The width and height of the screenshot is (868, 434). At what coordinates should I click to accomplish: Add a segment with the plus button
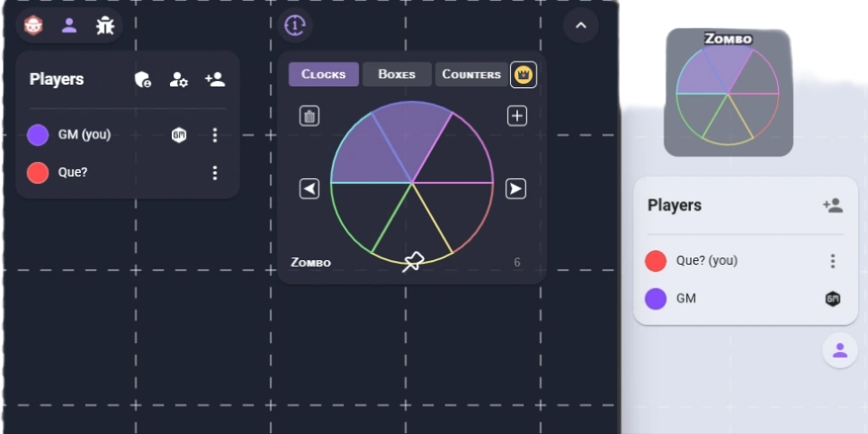pos(516,116)
